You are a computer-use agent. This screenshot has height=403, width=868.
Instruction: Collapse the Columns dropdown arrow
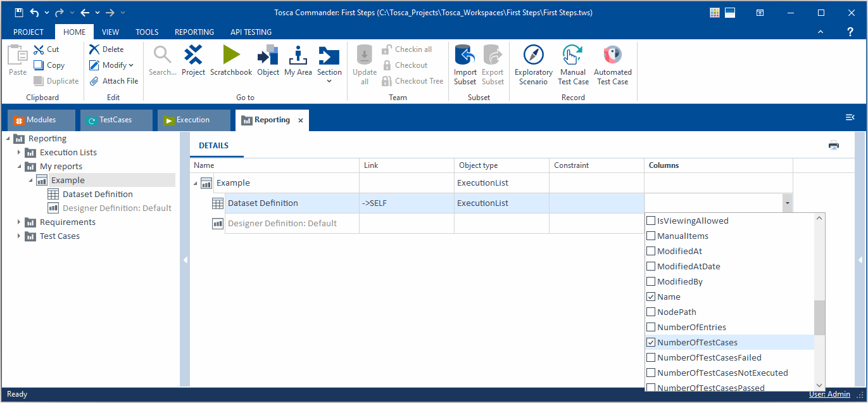(x=787, y=203)
